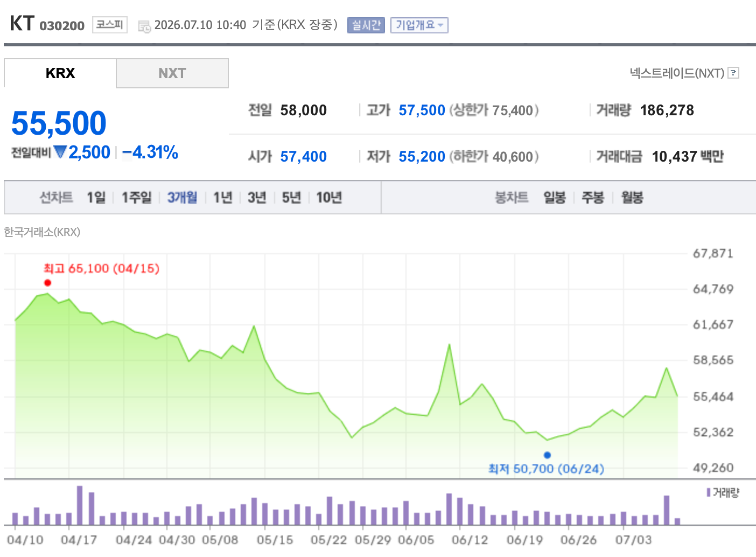Click the 55,464 price axis label
This screenshot has height=557, width=756.
click(x=713, y=397)
